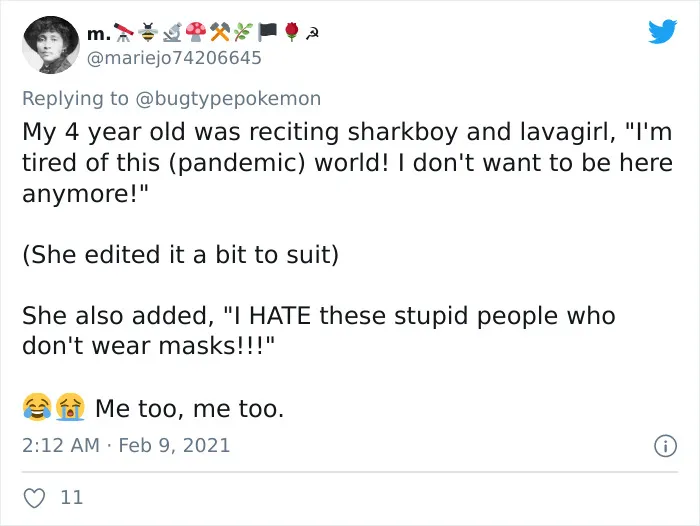The width and height of the screenshot is (700, 526).
Task: Click the user's profile avatar photo
Action: click(x=51, y=45)
